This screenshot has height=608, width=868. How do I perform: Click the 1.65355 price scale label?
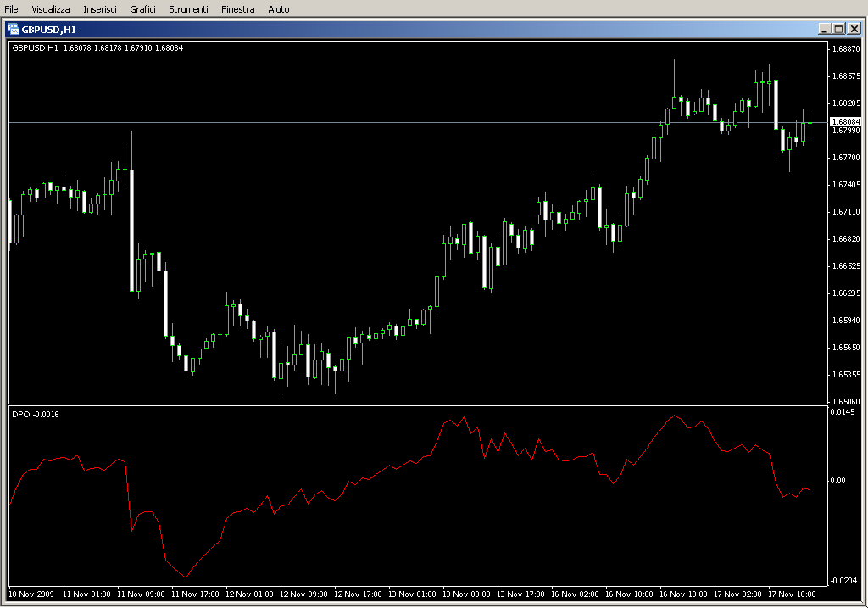pyautogui.click(x=847, y=374)
